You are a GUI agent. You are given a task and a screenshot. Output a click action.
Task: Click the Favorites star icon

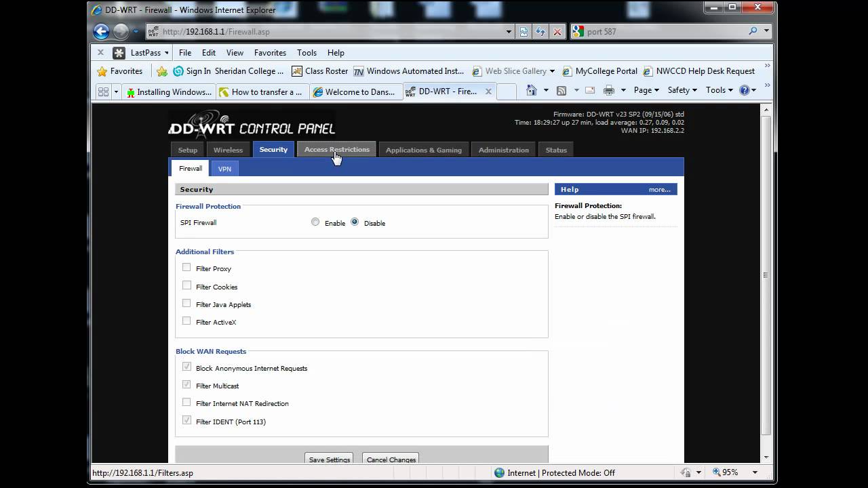tap(102, 71)
